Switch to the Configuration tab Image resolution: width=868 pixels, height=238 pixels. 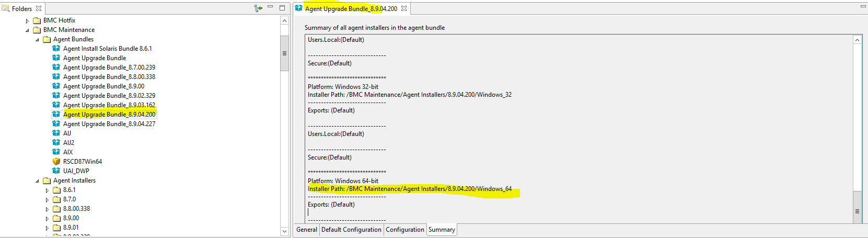(x=405, y=230)
